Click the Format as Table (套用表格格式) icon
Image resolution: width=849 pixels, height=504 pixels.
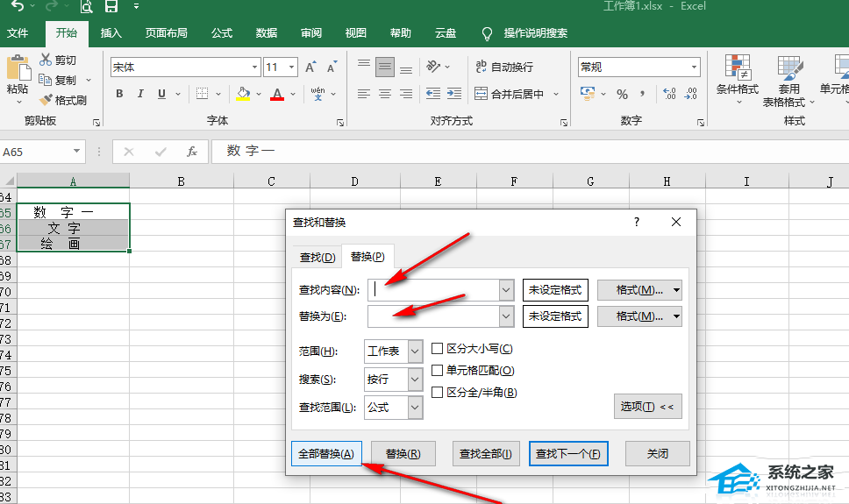click(790, 67)
